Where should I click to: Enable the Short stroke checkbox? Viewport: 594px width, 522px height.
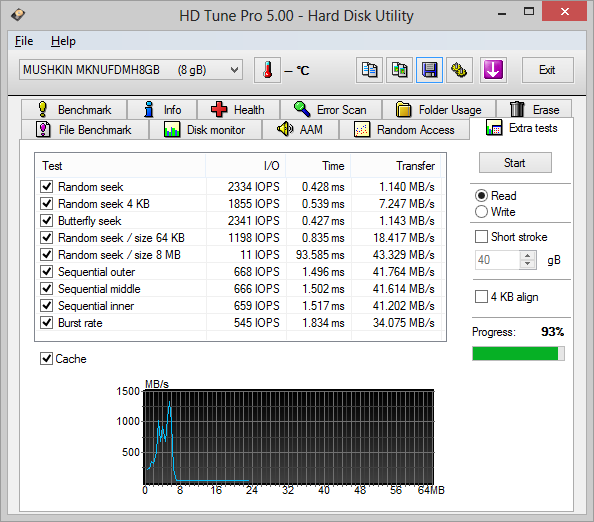tap(481, 237)
